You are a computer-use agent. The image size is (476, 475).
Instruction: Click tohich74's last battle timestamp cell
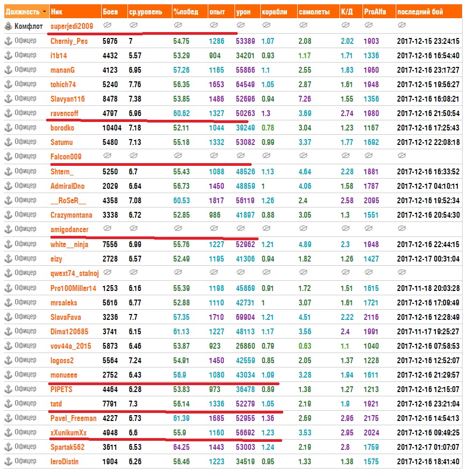tap(428, 85)
